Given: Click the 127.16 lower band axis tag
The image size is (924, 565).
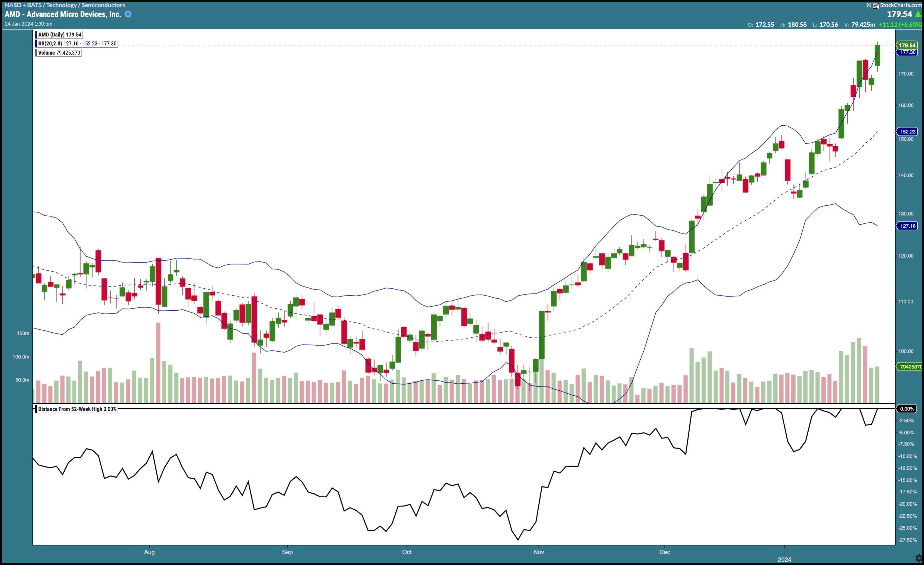Looking at the screenshot, I should 907,226.
